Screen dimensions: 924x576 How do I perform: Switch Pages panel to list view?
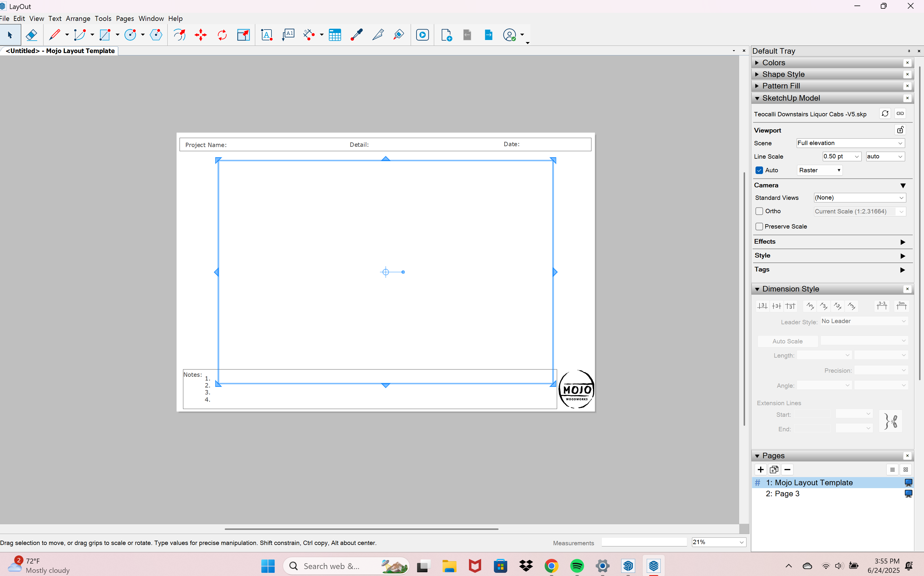pyautogui.click(x=892, y=470)
